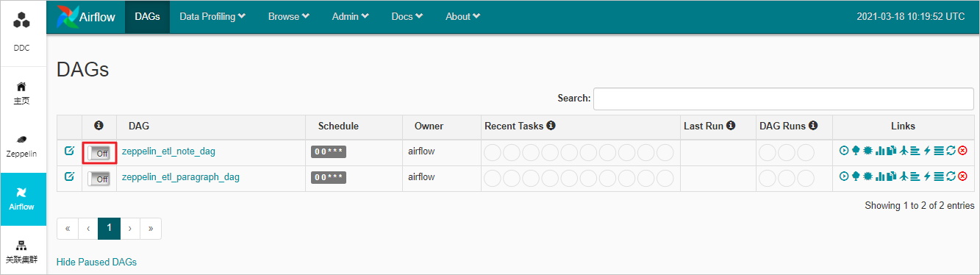
Task: Edit zeppelin_etl_paragraph_dag via the pencil icon
Action: (x=69, y=176)
